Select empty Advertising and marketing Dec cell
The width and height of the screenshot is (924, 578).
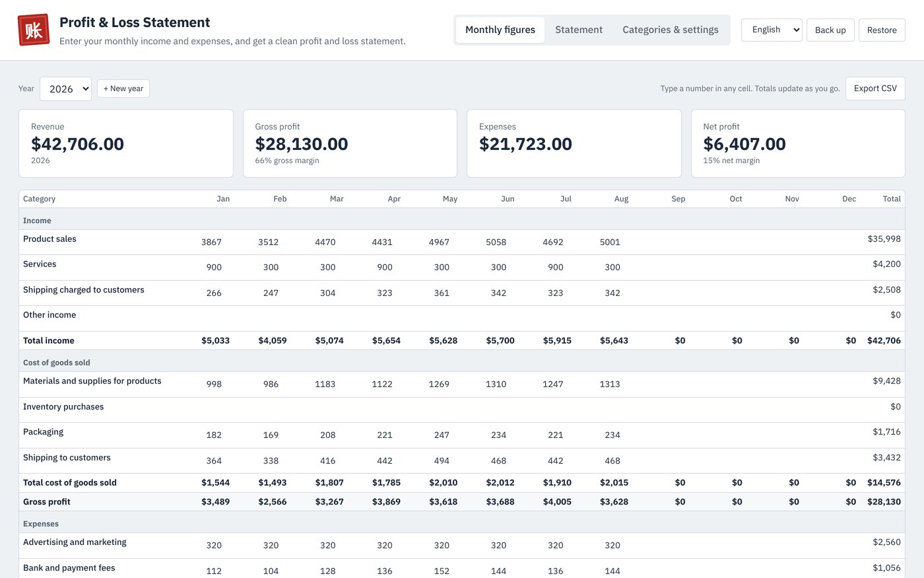coord(832,546)
